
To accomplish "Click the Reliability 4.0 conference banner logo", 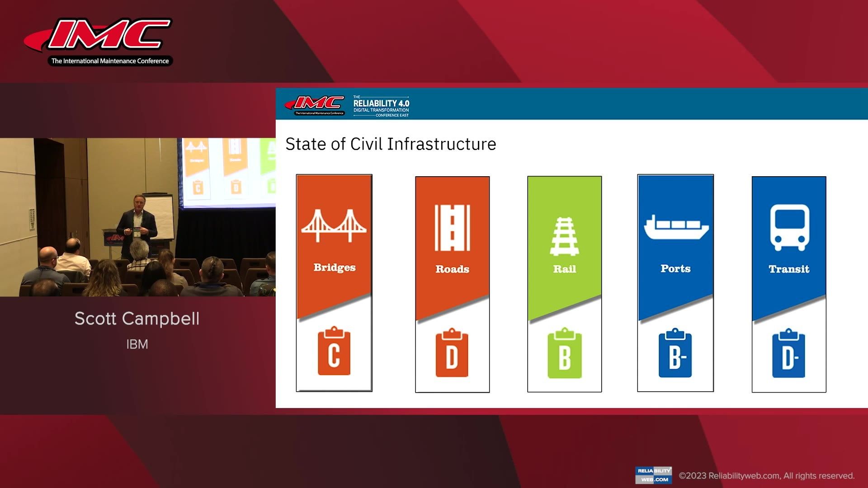I will (381, 106).
